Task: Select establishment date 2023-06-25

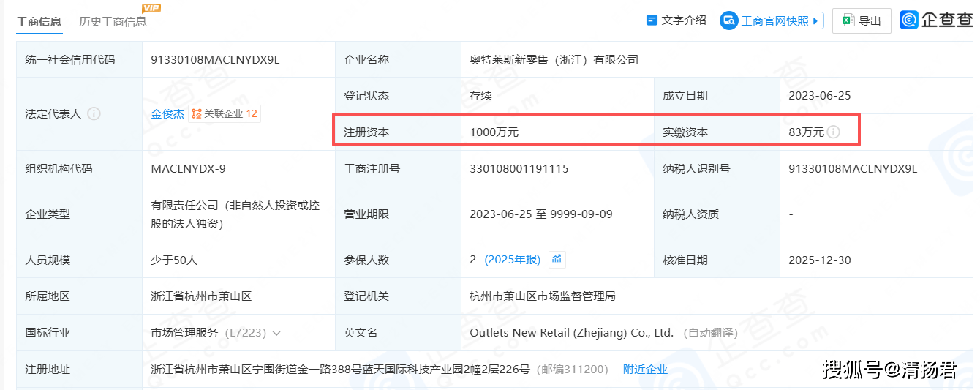Action: coord(819,96)
